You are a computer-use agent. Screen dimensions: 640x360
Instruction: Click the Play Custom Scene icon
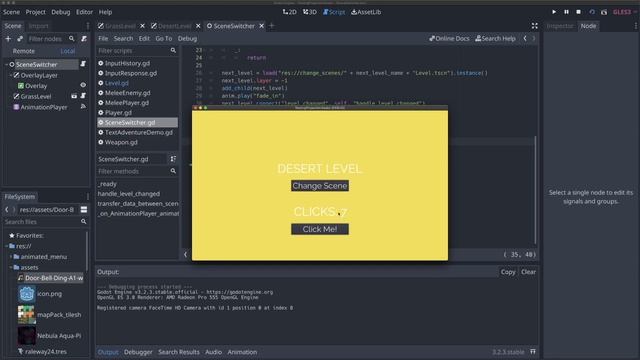(x=604, y=12)
